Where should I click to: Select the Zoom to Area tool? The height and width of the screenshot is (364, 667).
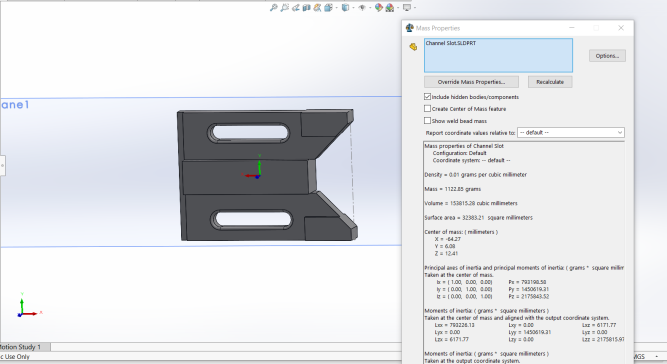[x=285, y=8]
